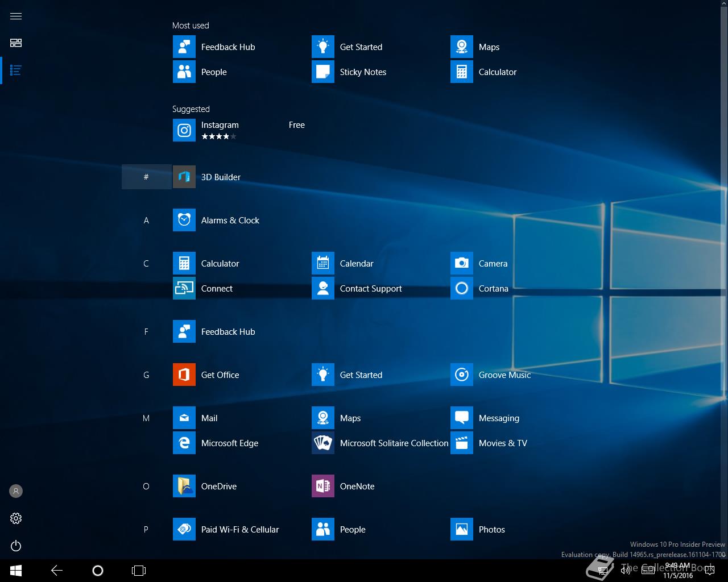The height and width of the screenshot is (582, 728).
Task: Click the F section letter header
Action: click(x=146, y=331)
